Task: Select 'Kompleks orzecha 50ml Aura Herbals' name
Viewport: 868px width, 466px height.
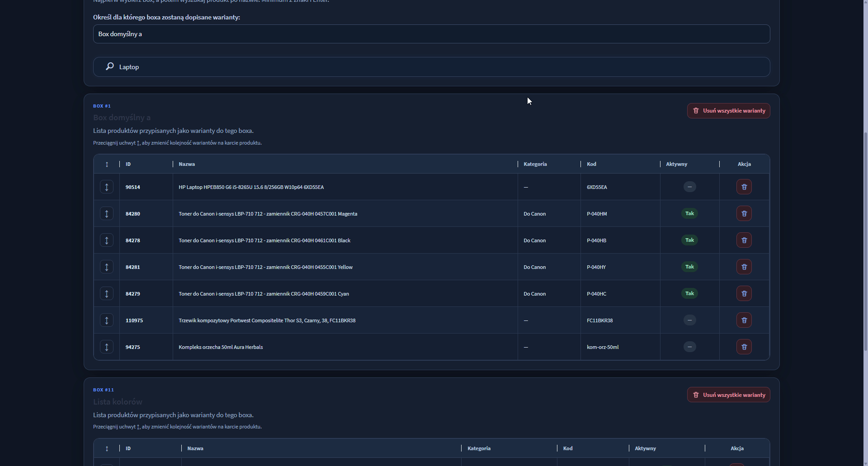Action: pos(221,347)
